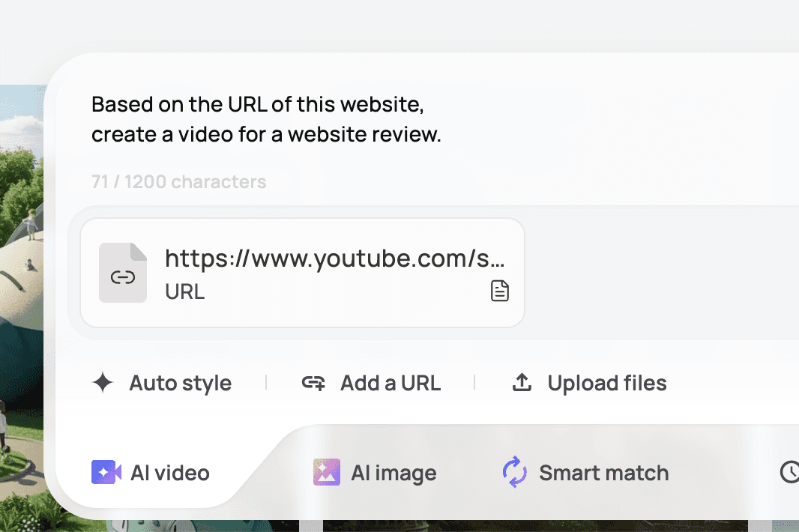The height and width of the screenshot is (532, 799).
Task: Switch to the Smart match tab
Action: pyautogui.click(x=585, y=472)
